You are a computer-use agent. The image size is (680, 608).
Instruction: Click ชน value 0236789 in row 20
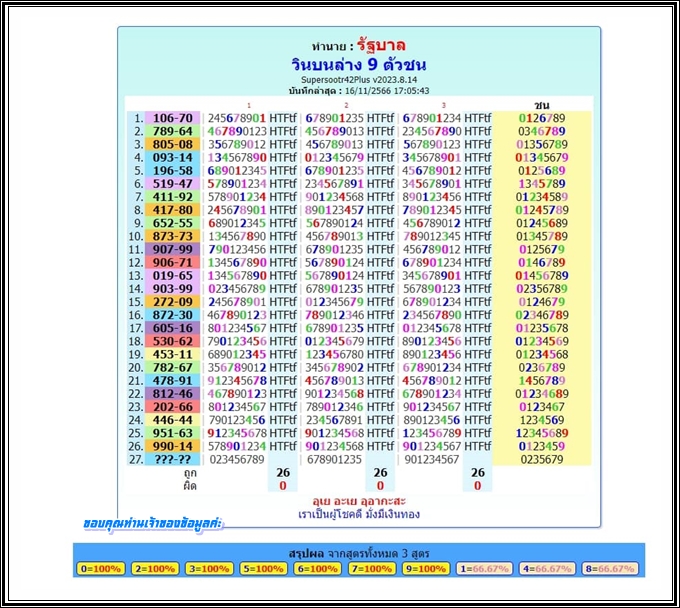(x=542, y=367)
